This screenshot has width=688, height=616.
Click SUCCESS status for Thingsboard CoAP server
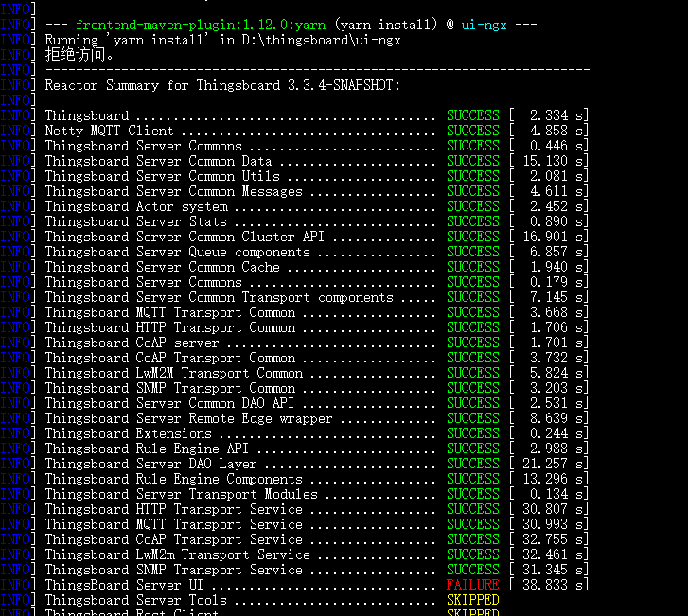pyautogui.click(x=472, y=343)
